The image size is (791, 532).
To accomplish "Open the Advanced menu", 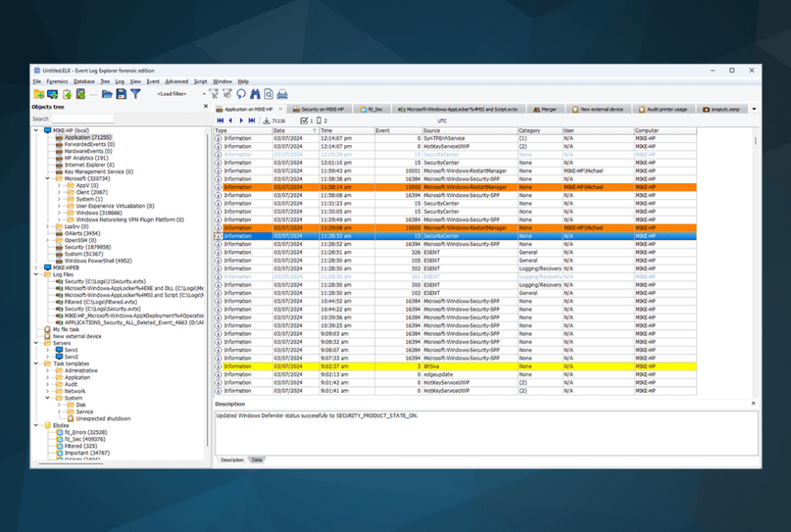I will [177, 81].
